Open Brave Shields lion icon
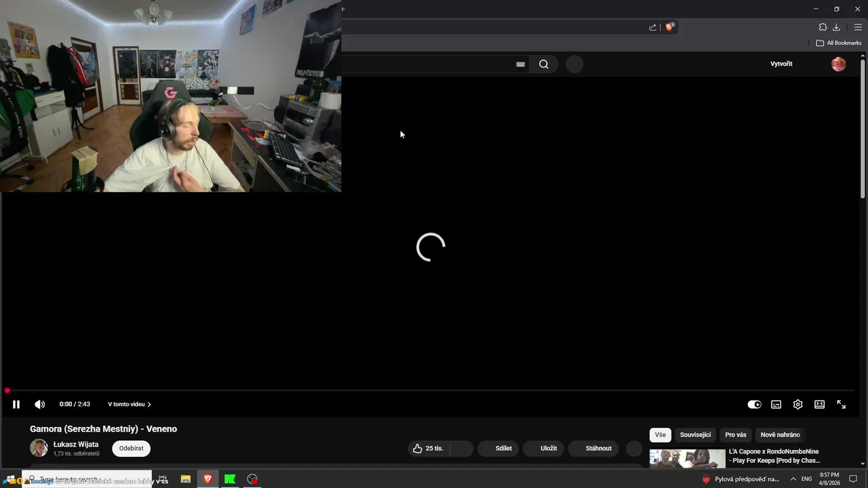 pyautogui.click(x=670, y=27)
